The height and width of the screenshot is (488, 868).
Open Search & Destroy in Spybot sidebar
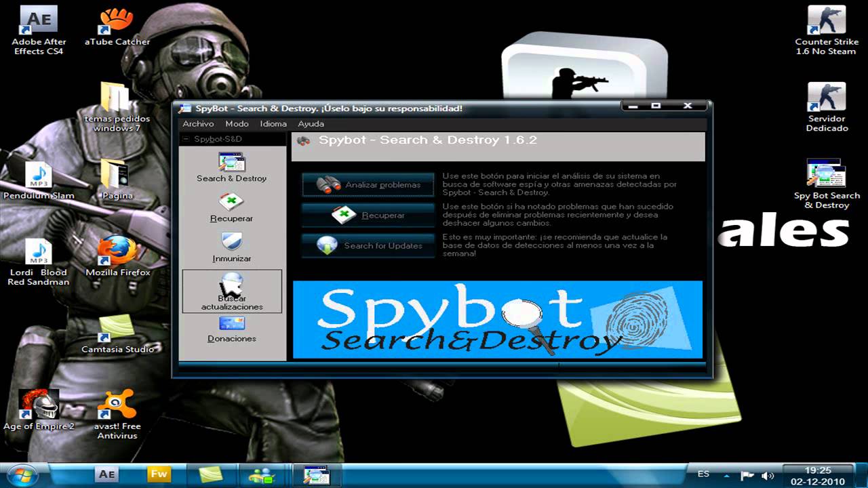coord(232,167)
